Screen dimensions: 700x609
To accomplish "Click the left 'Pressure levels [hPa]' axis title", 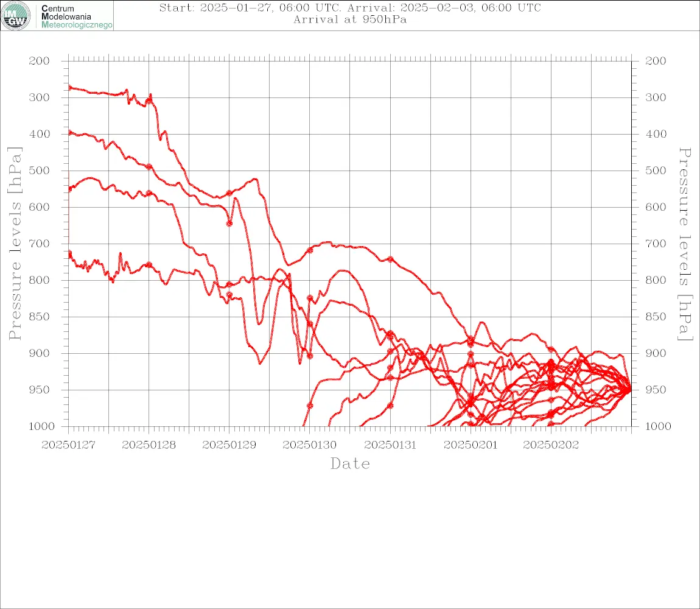I will pyautogui.click(x=15, y=244).
